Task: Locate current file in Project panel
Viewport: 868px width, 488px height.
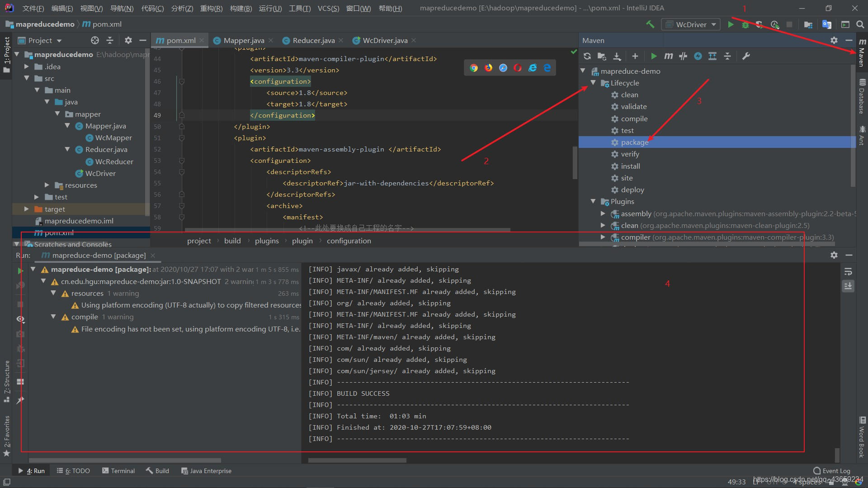Action: 95,40
